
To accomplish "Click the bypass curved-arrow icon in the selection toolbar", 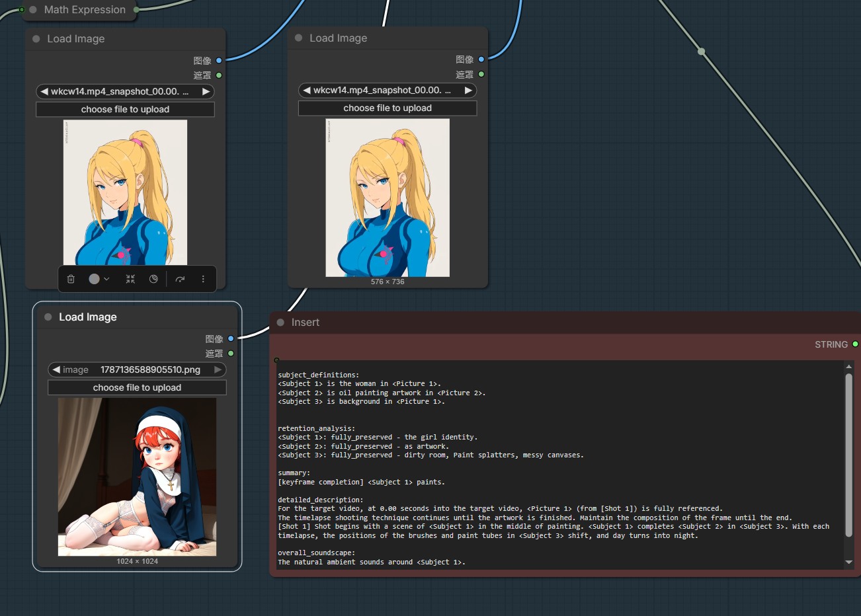I will (x=180, y=279).
